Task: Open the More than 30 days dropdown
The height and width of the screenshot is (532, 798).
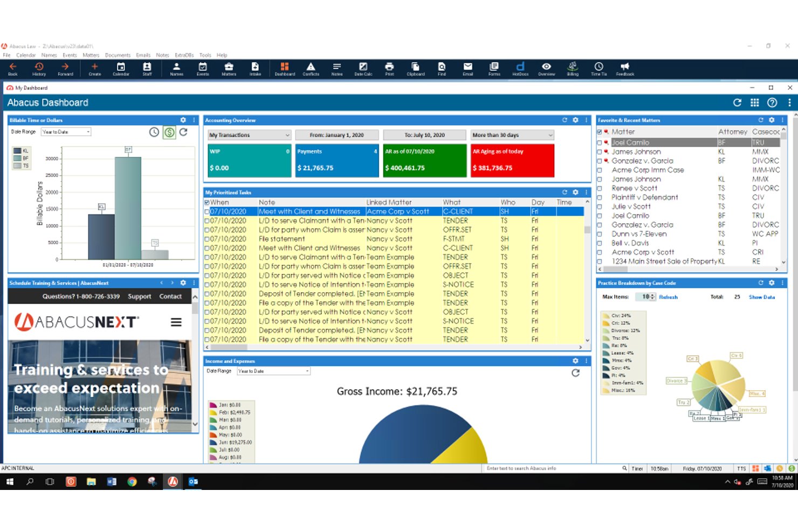Action: pos(512,135)
